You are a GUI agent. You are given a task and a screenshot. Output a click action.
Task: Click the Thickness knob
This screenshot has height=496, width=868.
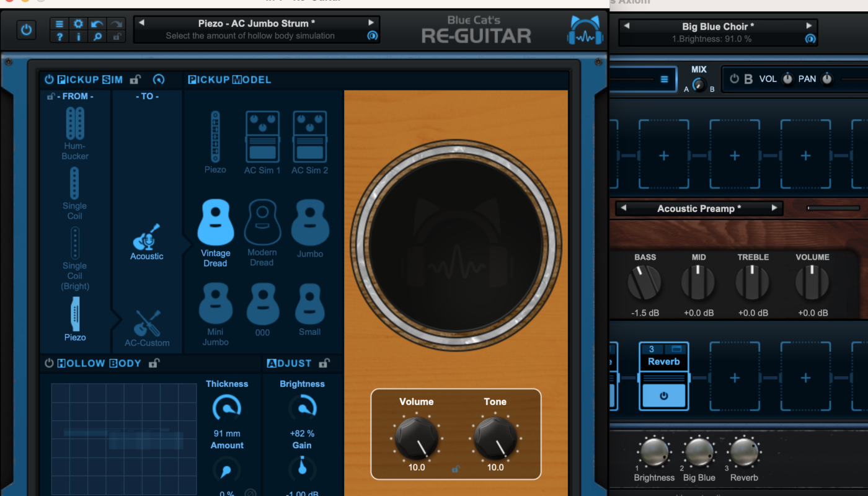point(227,409)
